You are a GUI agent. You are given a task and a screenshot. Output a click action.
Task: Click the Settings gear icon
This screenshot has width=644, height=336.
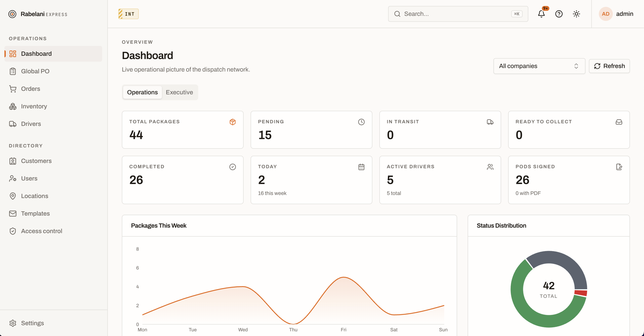(x=13, y=323)
